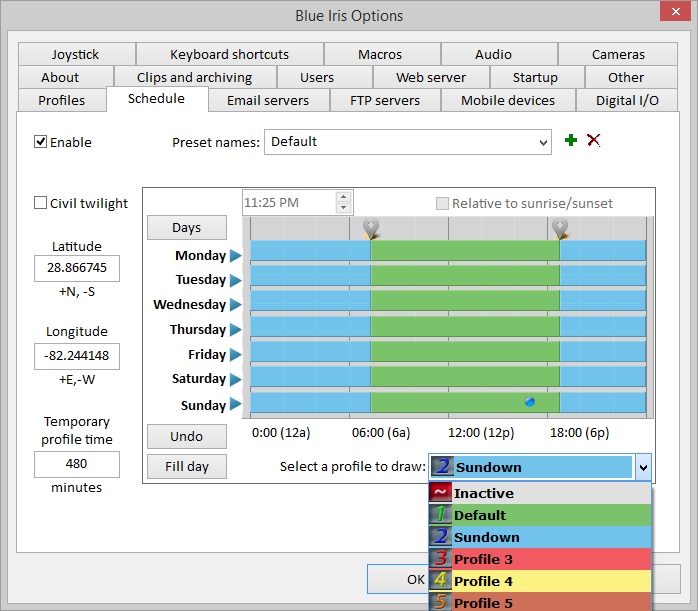This screenshot has height=611, width=698.
Task: Go to the Mobile devices tab
Action: (x=508, y=100)
